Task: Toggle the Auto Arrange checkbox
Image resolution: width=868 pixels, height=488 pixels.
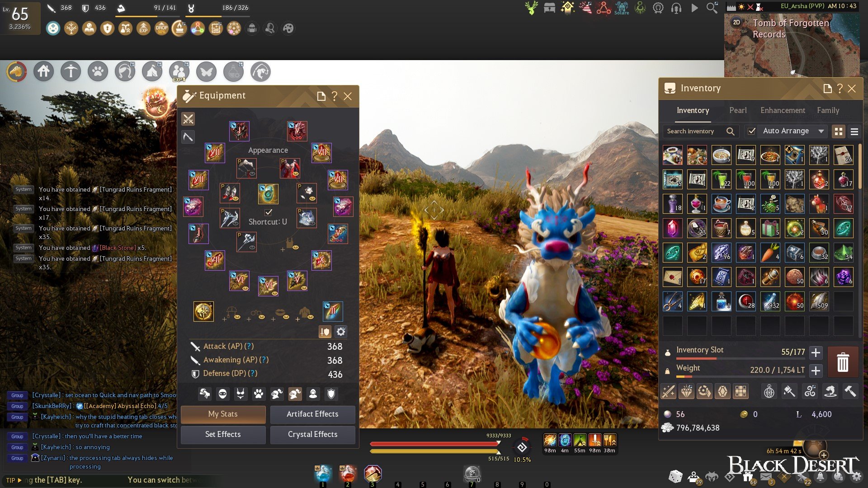Action: point(751,131)
